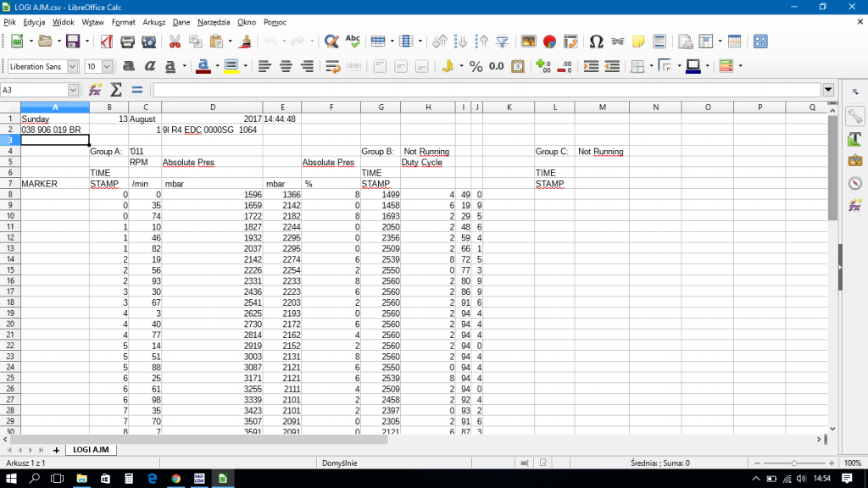Toggle italic text formatting
This screenshot has height=488, width=868.
click(149, 66)
